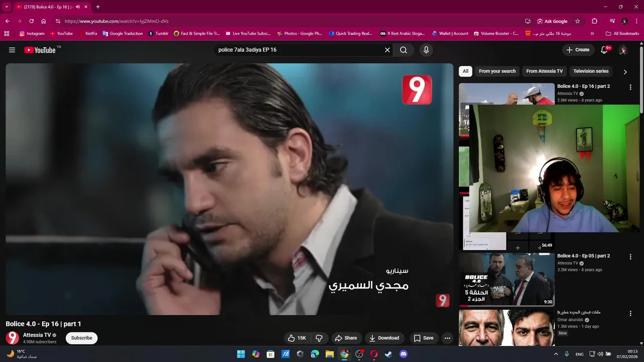
Task: Open media controls in toolbar
Action: pyautogui.click(x=612, y=21)
